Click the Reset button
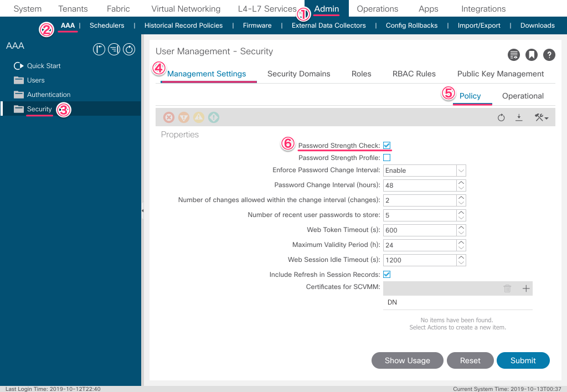This screenshot has width=567, height=392. point(470,360)
